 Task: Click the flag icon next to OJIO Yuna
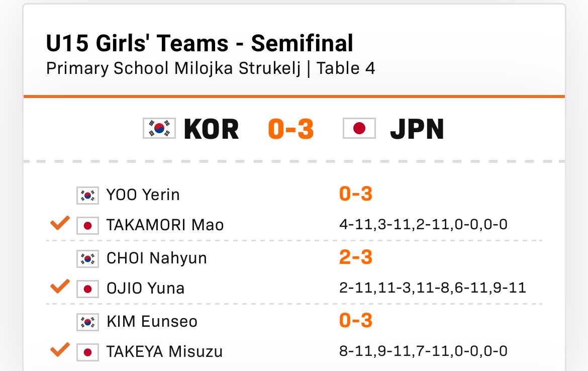pyautogui.click(x=87, y=289)
